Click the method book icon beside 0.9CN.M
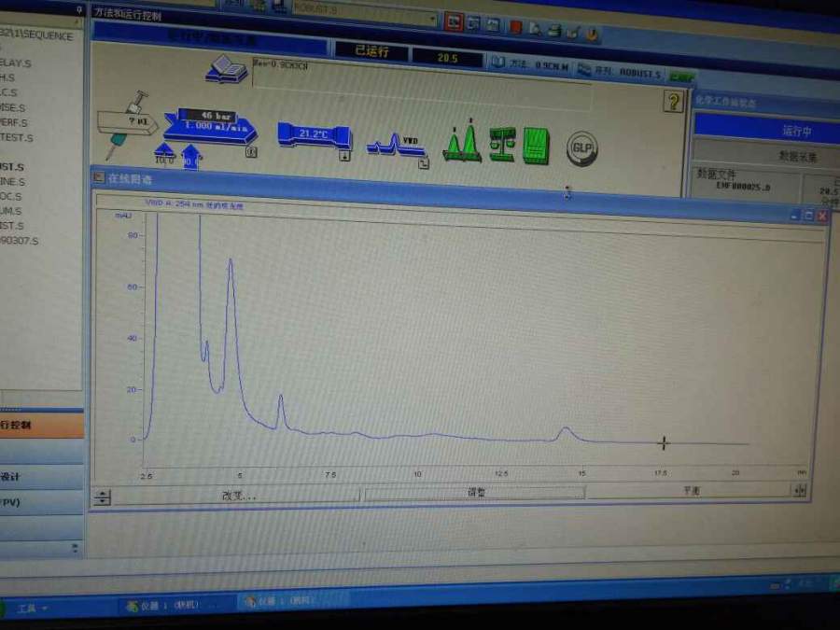 click(x=497, y=63)
